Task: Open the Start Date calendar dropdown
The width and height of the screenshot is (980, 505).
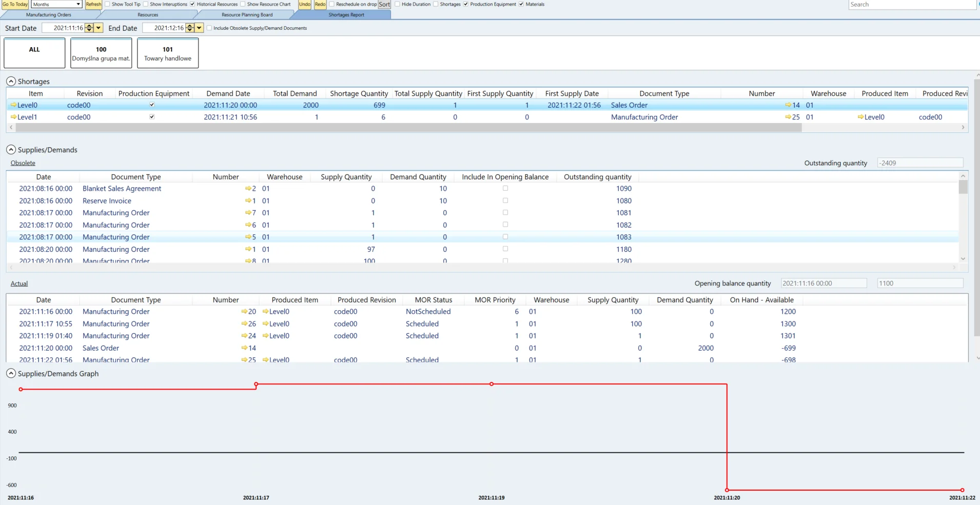Action: click(99, 28)
